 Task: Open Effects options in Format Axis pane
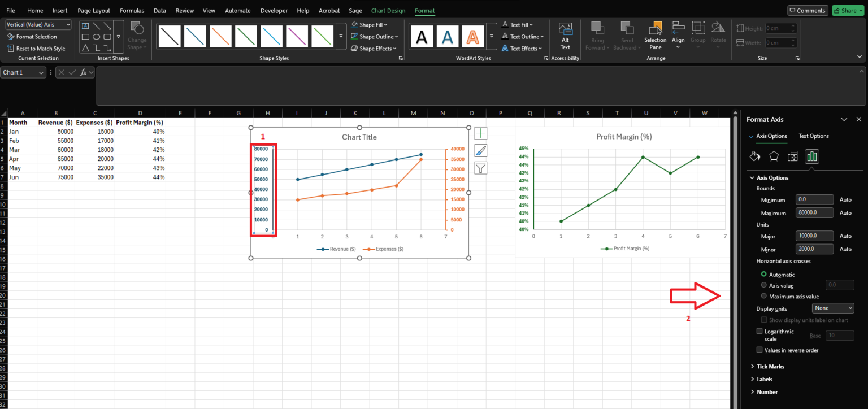(x=774, y=156)
